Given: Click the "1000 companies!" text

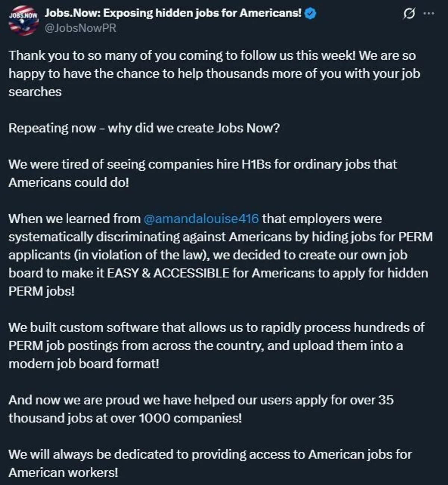Looking at the screenshot, I should pos(190,418).
